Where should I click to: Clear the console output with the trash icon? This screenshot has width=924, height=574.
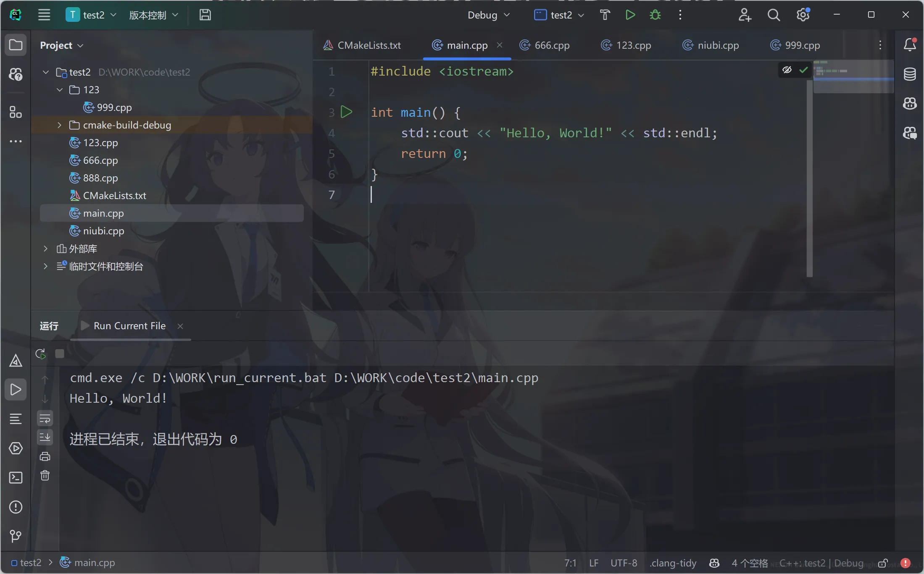click(x=45, y=475)
